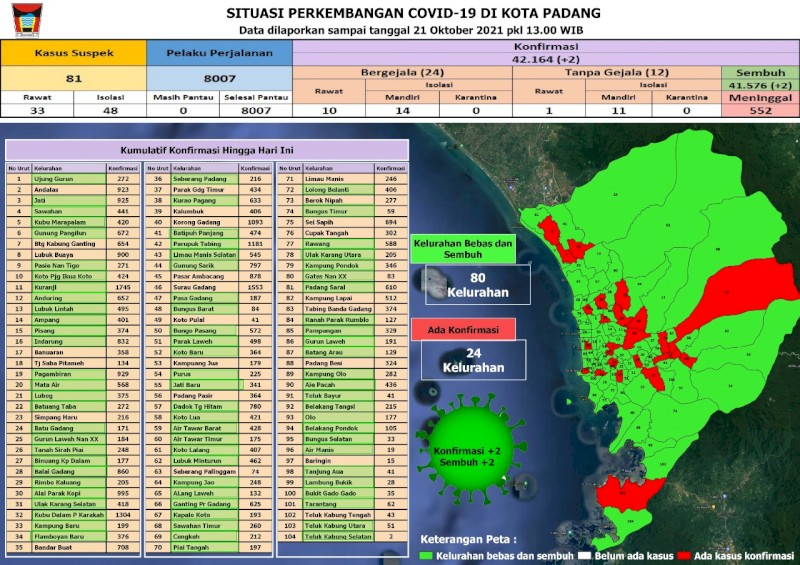Click Konfirmasi +2 text on virus graphic
This screenshot has height=565, width=800.
tap(467, 451)
